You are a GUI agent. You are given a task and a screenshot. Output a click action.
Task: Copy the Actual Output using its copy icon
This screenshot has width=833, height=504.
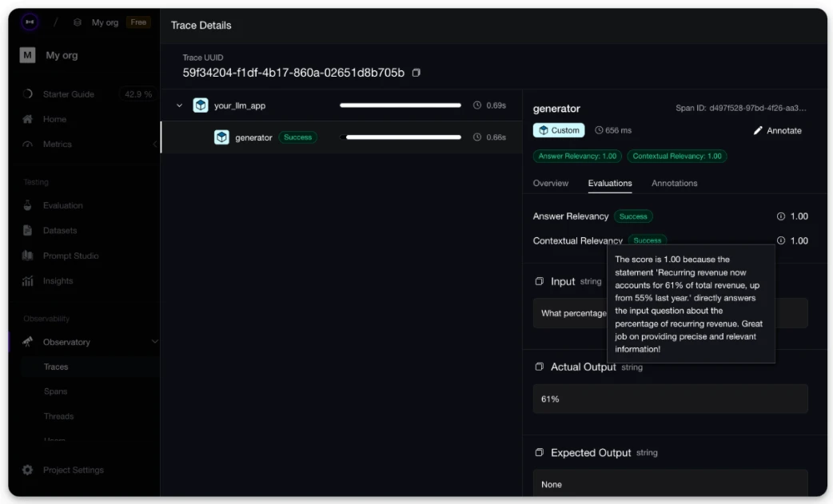tap(540, 367)
